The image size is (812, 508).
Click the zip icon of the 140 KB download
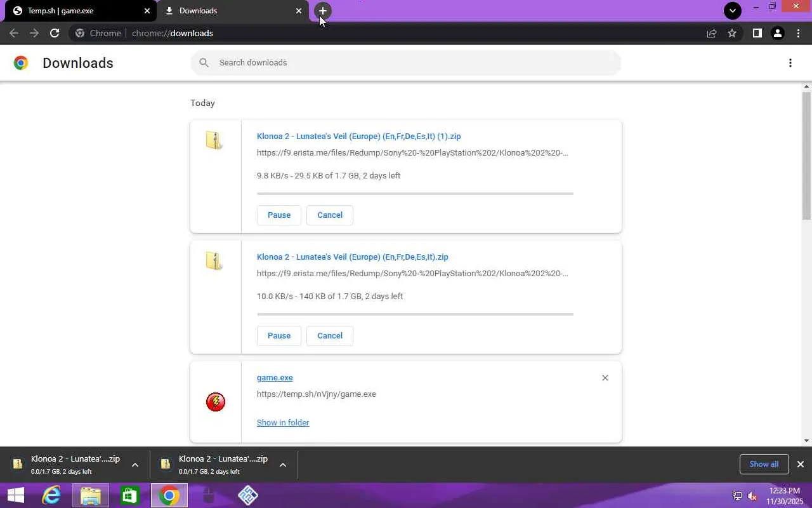click(214, 260)
